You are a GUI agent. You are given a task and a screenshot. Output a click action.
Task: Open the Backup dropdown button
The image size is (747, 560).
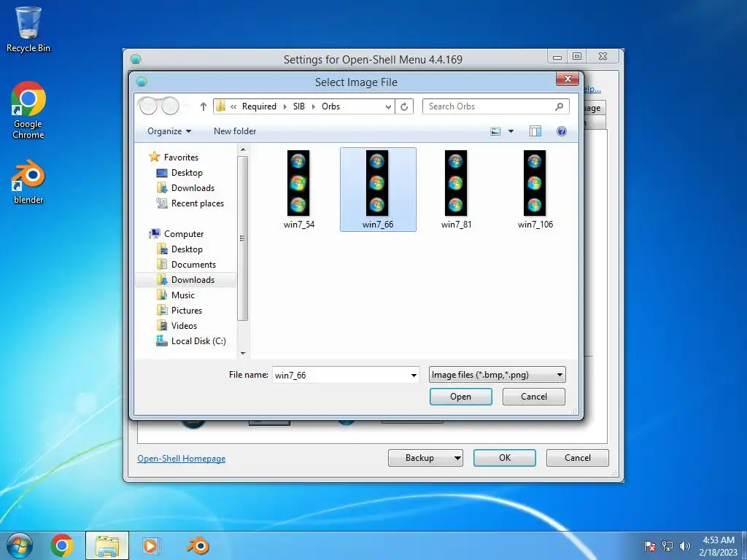tap(425, 458)
